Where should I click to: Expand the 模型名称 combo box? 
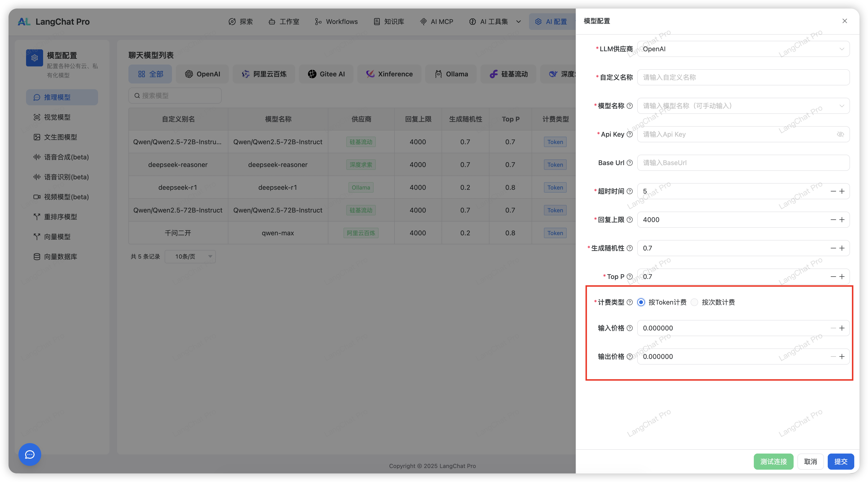pos(743,106)
